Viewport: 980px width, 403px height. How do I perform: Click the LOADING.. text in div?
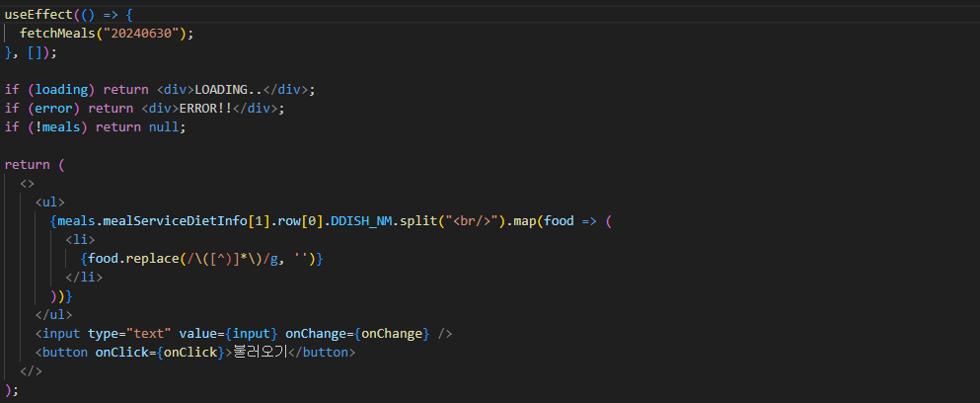pyautogui.click(x=229, y=90)
